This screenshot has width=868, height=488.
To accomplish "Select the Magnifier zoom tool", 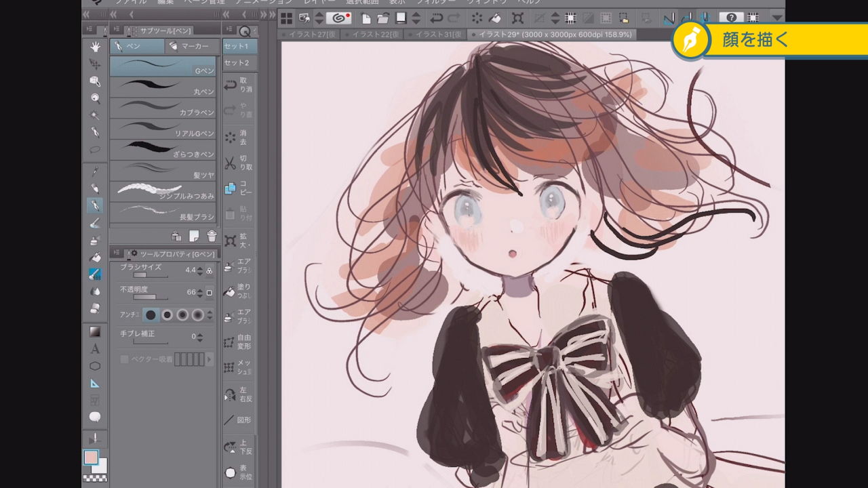I will click(95, 98).
